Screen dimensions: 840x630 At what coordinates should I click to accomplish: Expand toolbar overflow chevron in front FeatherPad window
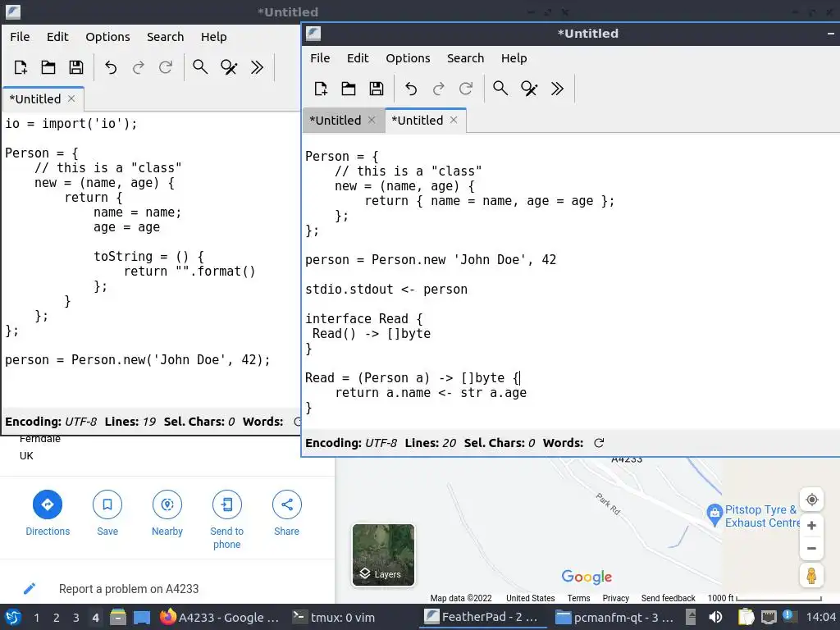coord(557,89)
